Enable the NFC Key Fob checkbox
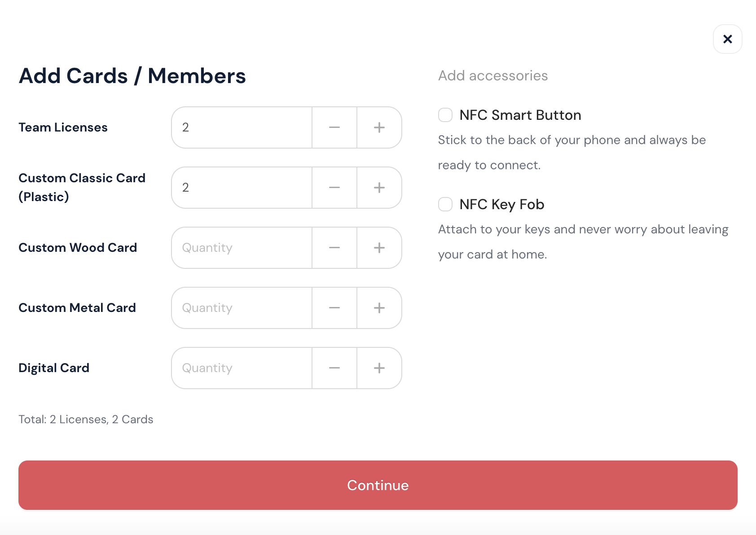The image size is (756, 535). (x=445, y=204)
